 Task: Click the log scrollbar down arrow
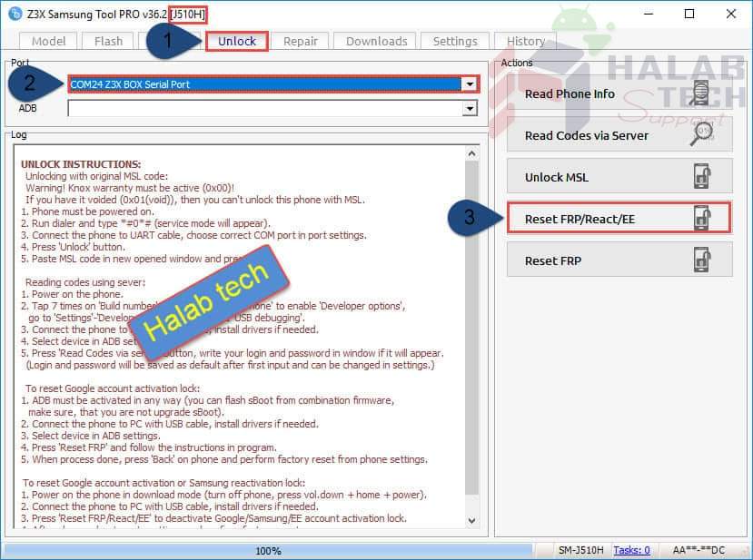471,520
